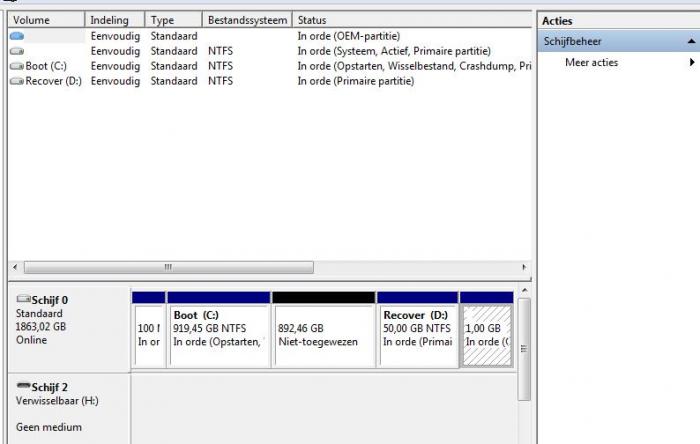
Task: Sort by the Status column header
Action: [x=412, y=20]
